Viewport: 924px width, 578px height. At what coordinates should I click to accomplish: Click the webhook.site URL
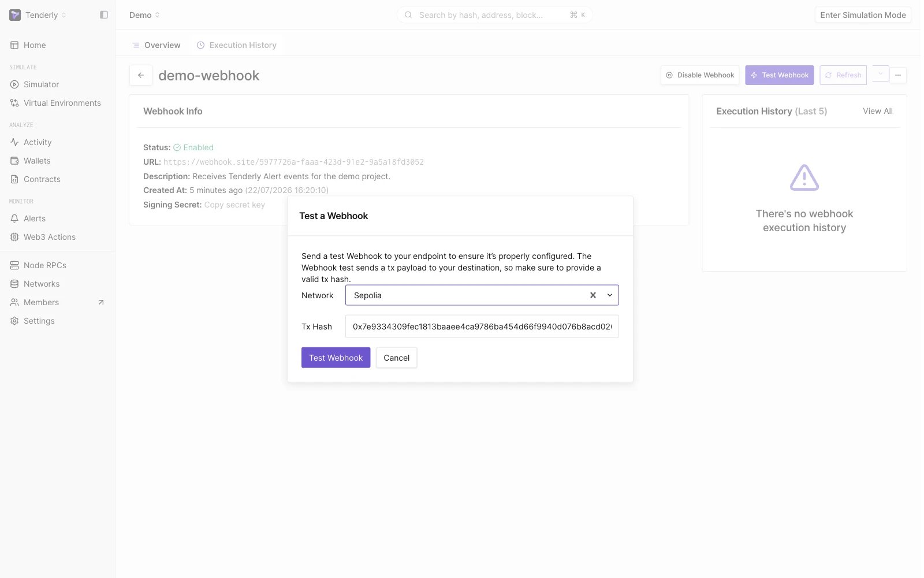pos(293,162)
